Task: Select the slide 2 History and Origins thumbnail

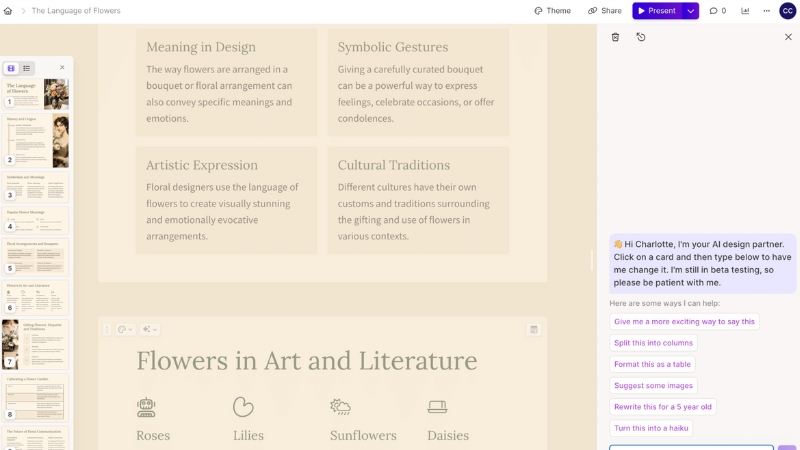Action: tap(36, 140)
